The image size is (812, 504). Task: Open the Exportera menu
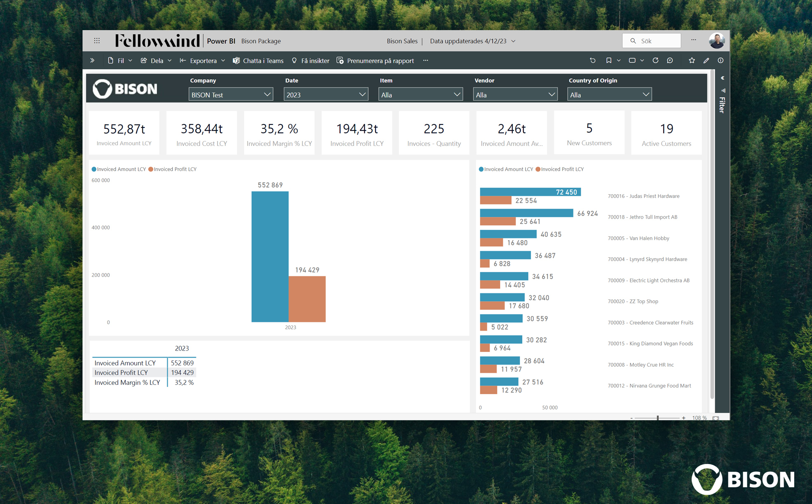[x=202, y=61]
